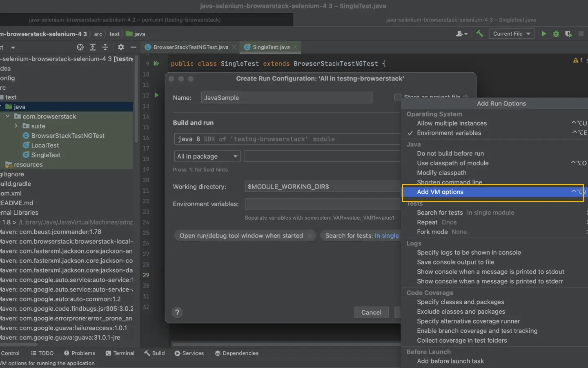Open the All in package dropdown
The height and width of the screenshot is (368, 588).
click(x=207, y=157)
